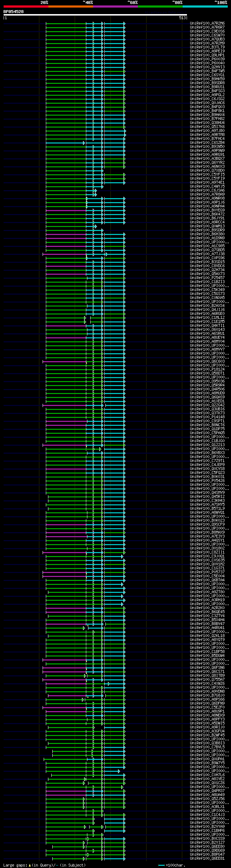Click the orange ~40% identity color bar
Viewport: 231px width, 868px height.
point(71,7)
